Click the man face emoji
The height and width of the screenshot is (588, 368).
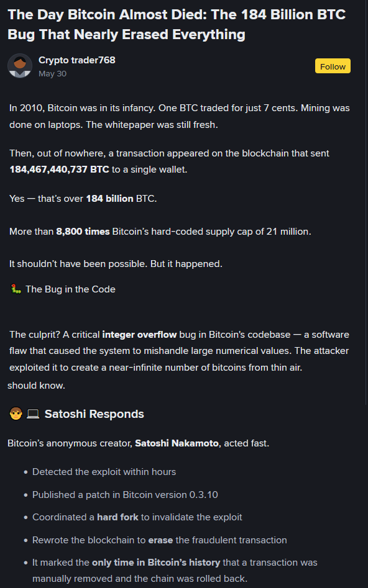pyautogui.click(x=16, y=414)
